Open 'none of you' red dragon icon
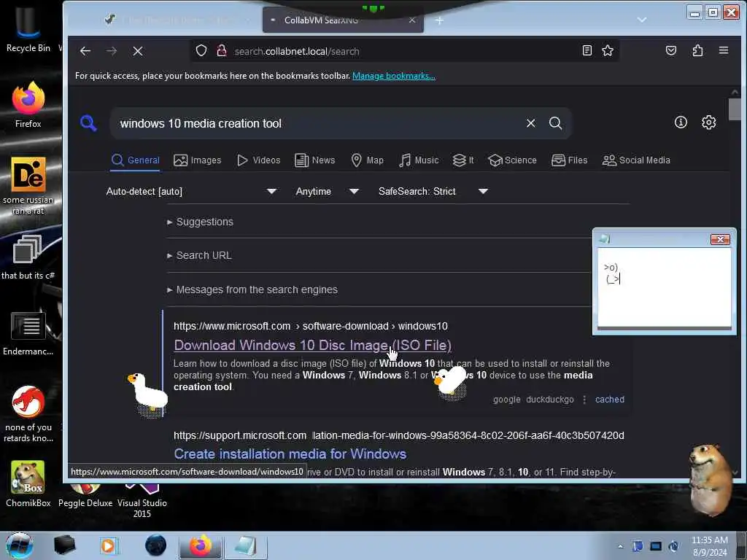 [28, 413]
